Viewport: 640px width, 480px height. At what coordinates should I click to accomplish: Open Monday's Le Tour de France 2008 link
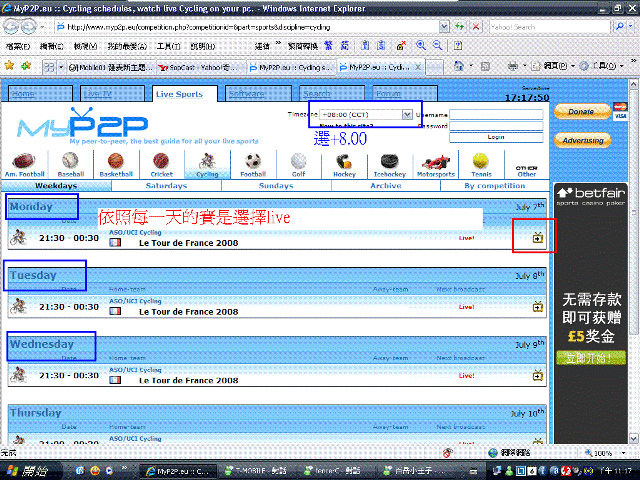click(189, 243)
